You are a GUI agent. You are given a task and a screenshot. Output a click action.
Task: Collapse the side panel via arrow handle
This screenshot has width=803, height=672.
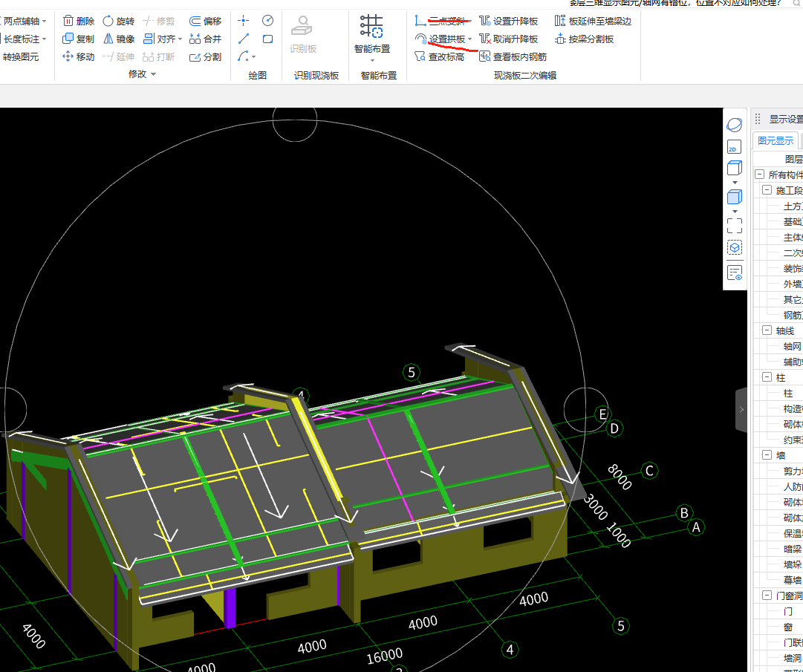[741, 409]
